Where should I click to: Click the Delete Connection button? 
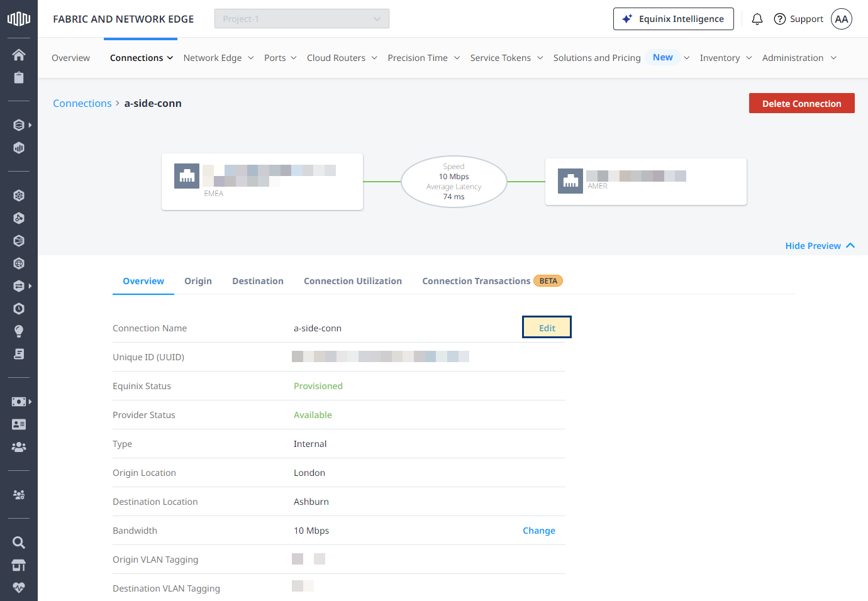[801, 103]
